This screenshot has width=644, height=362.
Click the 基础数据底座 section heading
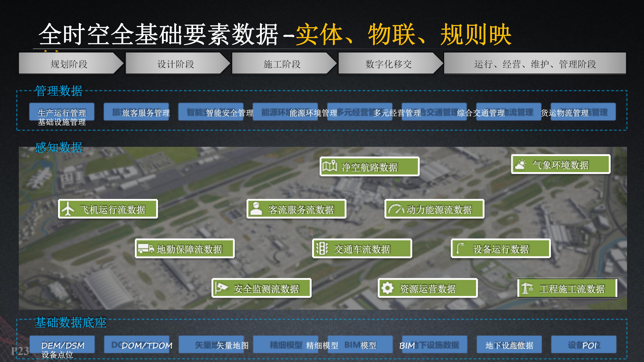[70, 322]
